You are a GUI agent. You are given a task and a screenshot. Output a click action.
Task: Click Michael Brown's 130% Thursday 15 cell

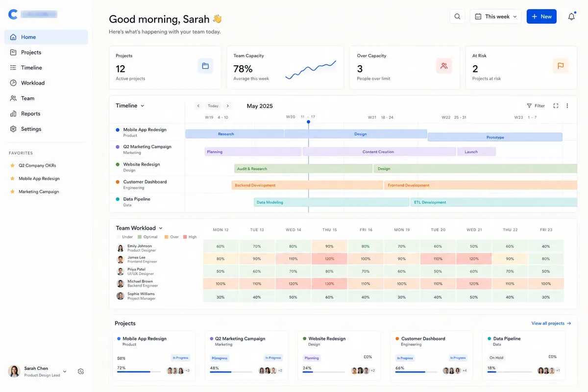[329, 284]
